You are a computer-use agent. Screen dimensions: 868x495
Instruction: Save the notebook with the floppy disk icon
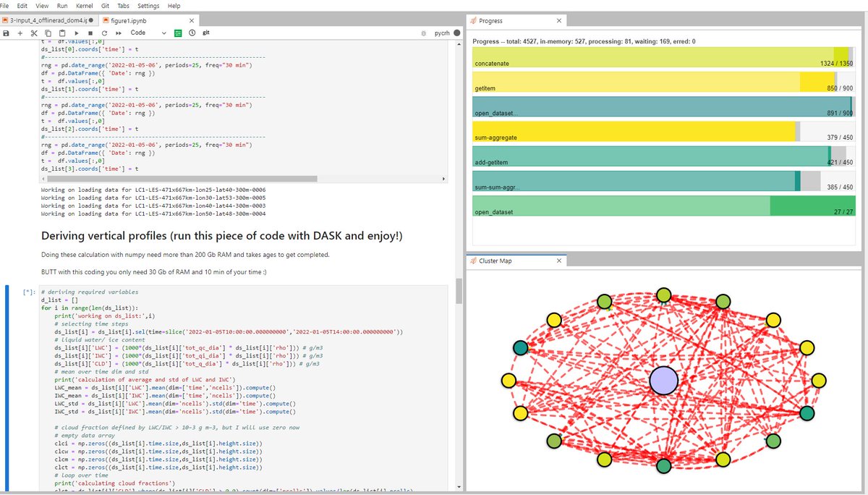click(7, 33)
